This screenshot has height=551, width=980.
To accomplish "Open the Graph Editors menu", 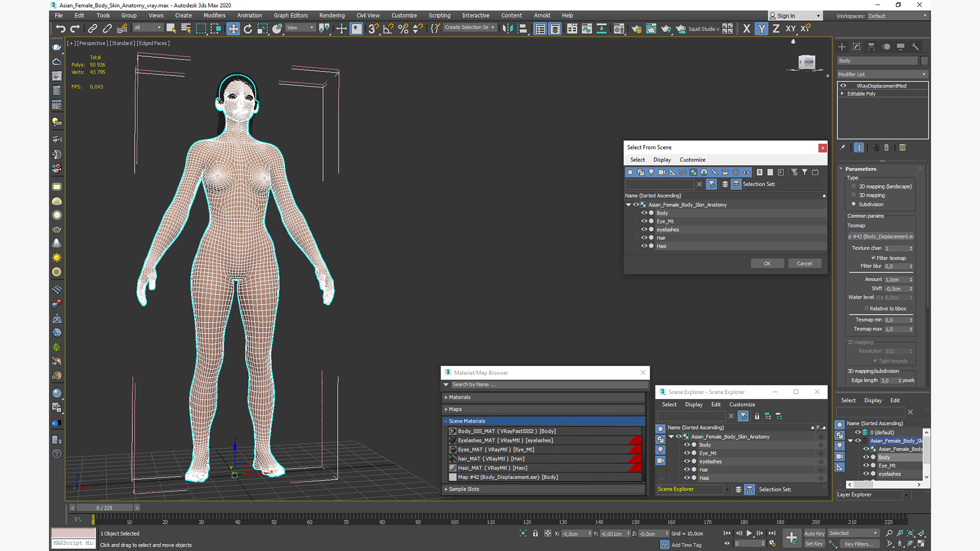I will pyautogui.click(x=290, y=16).
